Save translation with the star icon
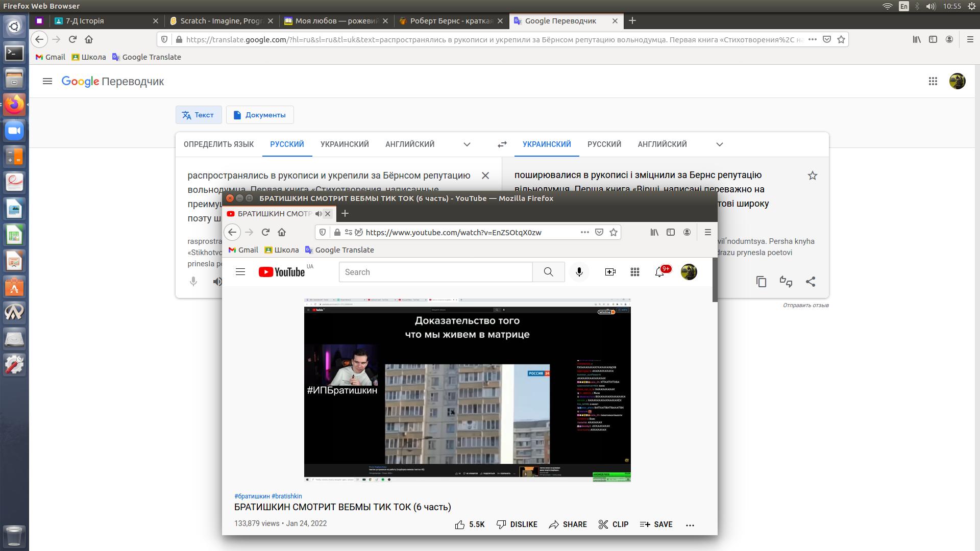 tap(813, 176)
